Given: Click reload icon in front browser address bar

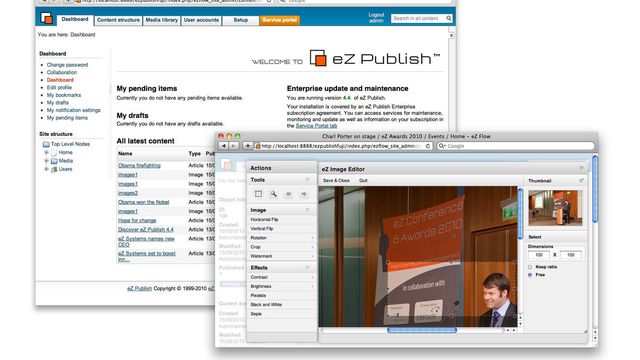Looking at the screenshot, I should 428,146.
